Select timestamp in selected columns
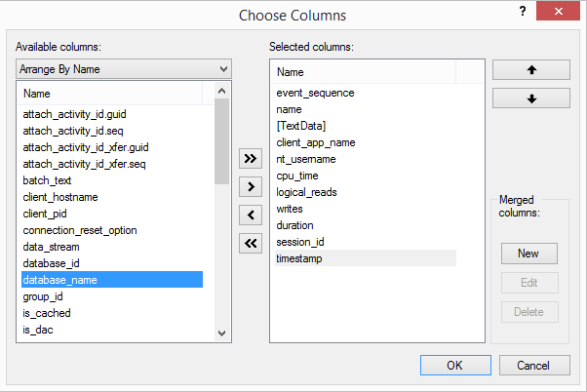The width and height of the screenshot is (587, 392). coord(299,258)
